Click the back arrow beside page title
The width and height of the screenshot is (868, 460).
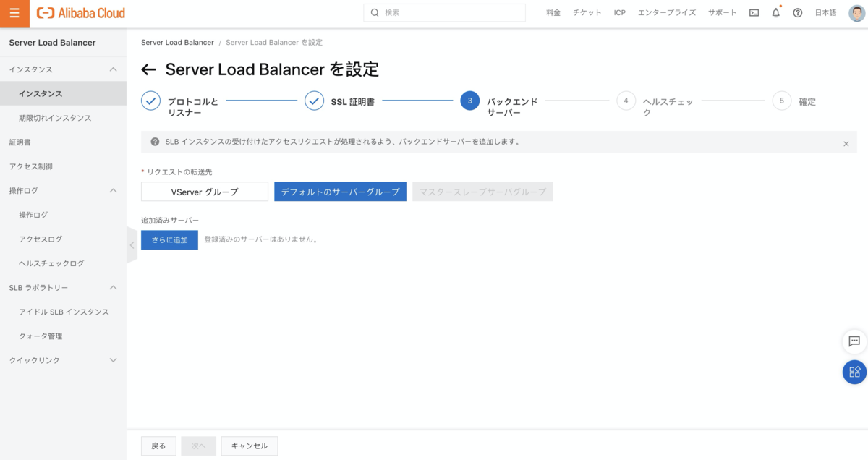pyautogui.click(x=149, y=70)
